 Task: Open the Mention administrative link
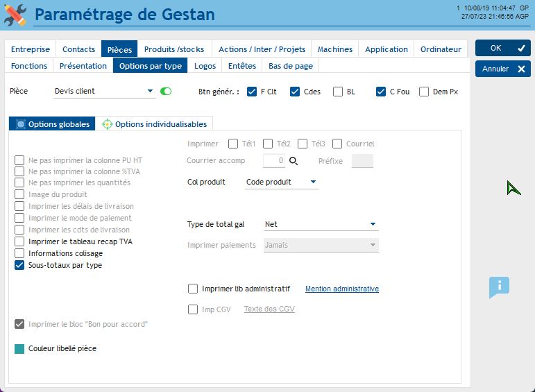[342, 289]
